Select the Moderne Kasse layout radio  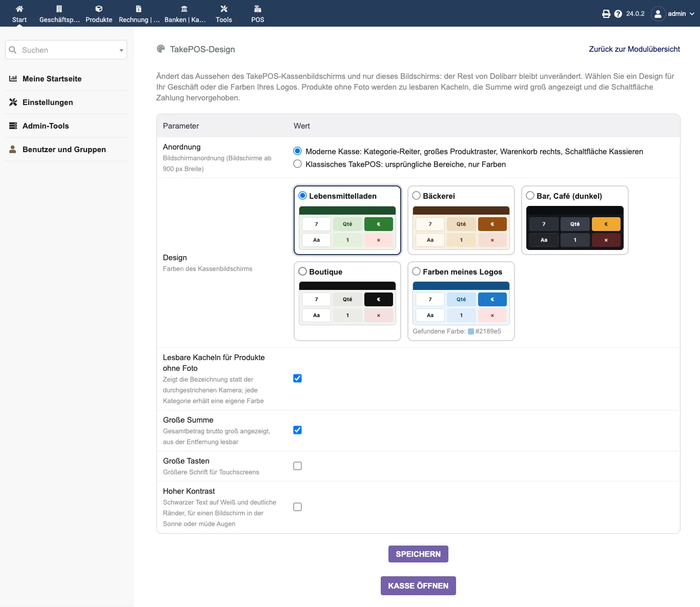[297, 151]
